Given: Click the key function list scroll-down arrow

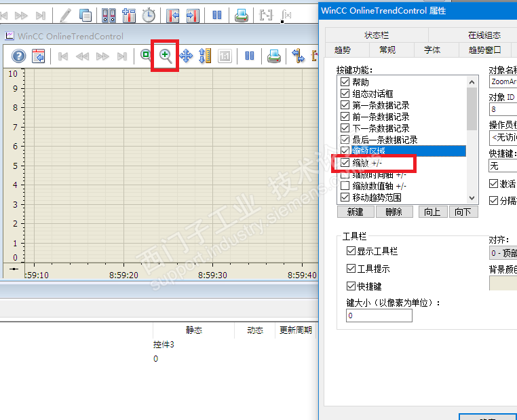Looking at the screenshot, I should coord(472,198).
